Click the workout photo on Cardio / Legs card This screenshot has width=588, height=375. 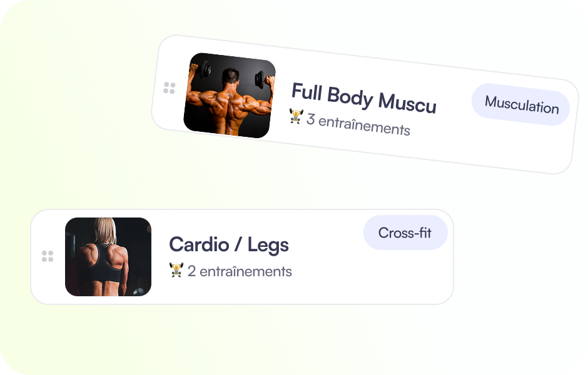[108, 255]
